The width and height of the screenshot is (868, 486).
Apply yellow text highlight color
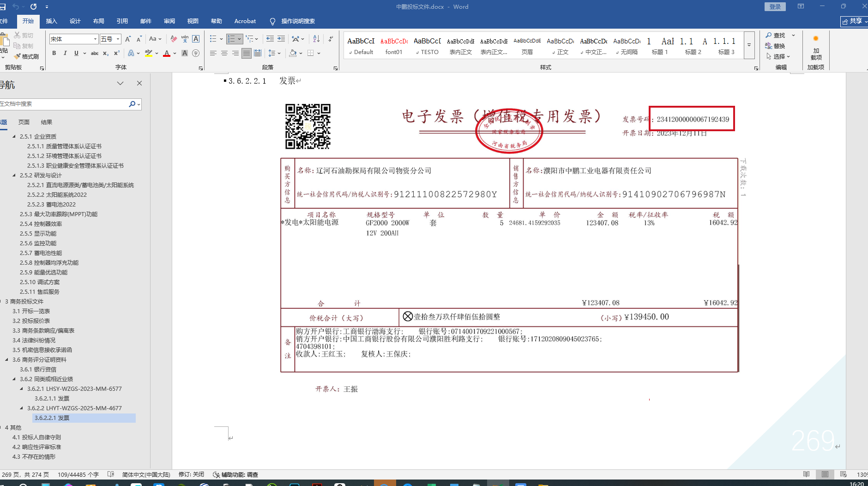click(x=149, y=53)
